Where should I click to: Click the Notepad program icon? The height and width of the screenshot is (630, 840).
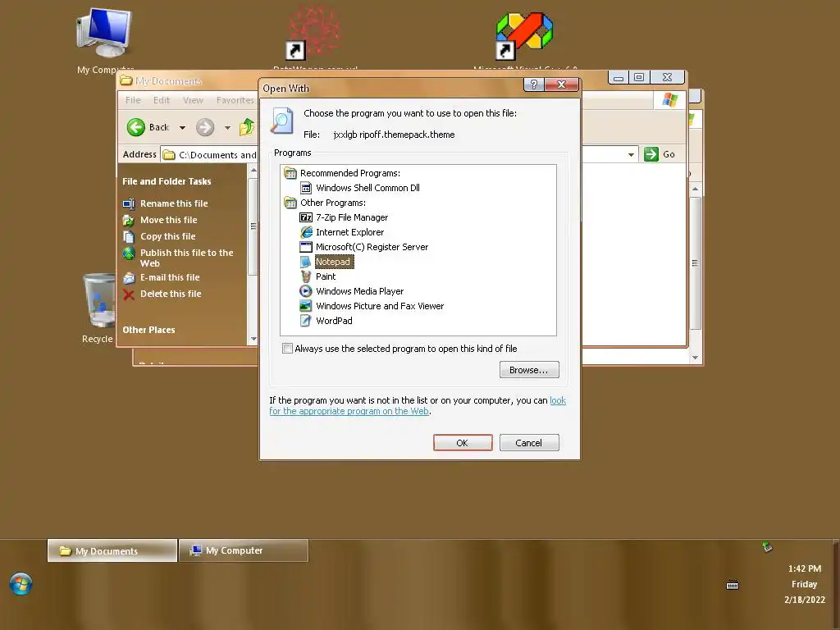tap(306, 262)
